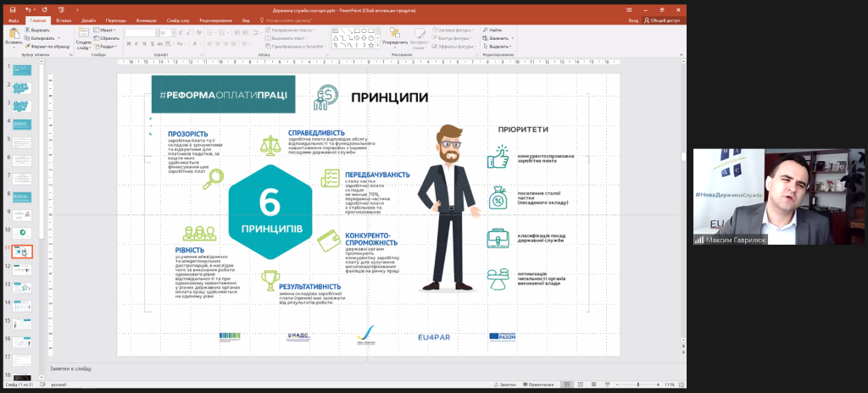Open the Layout (Макет) dropdown

pyautogui.click(x=106, y=30)
